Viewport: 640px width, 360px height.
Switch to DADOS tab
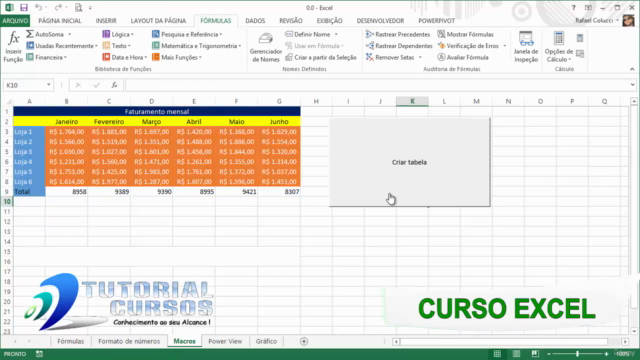pyautogui.click(x=255, y=20)
